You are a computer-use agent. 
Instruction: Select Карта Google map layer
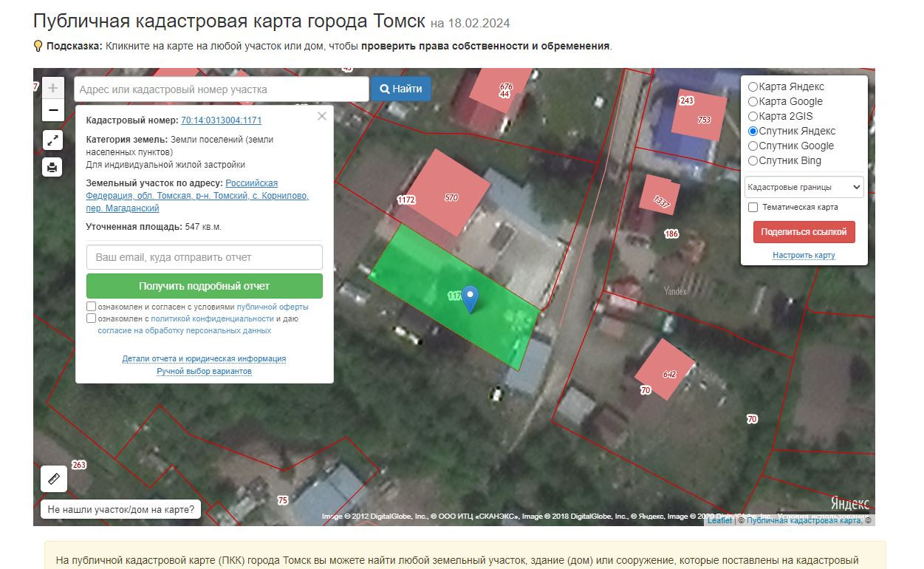click(753, 101)
